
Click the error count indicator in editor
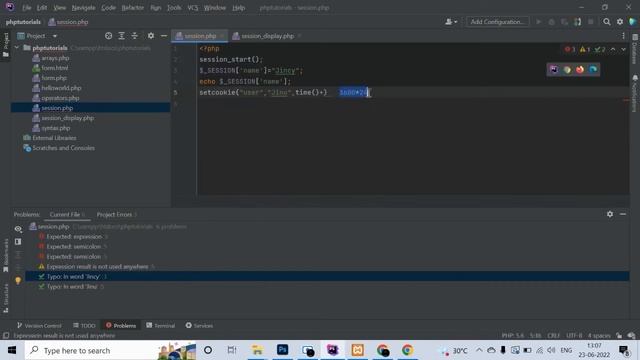click(x=570, y=49)
